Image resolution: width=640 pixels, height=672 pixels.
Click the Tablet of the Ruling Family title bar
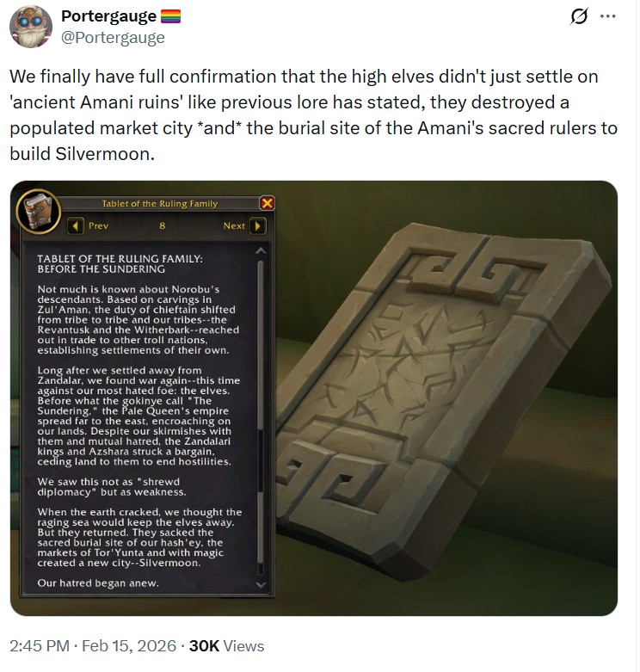tap(159, 204)
